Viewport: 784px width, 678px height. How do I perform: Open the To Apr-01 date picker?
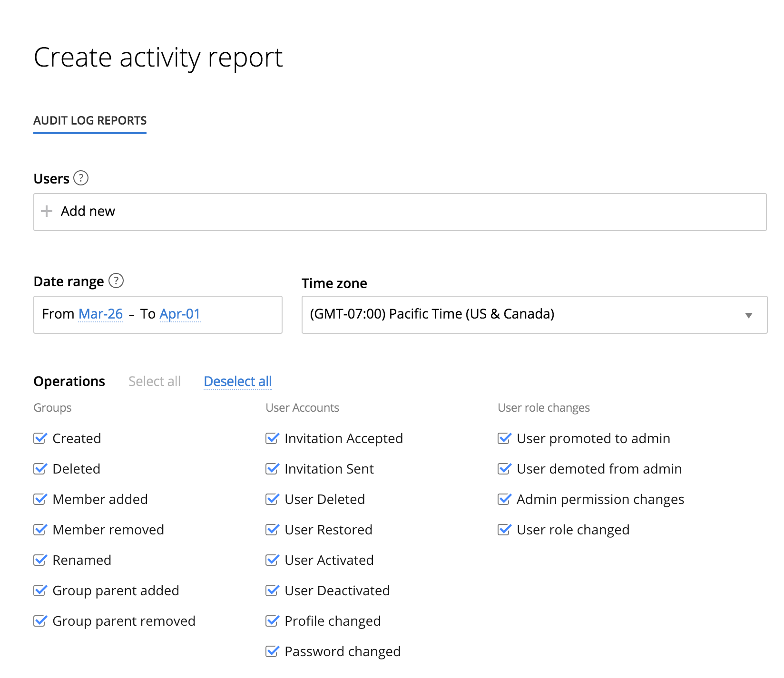(x=180, y=314)
